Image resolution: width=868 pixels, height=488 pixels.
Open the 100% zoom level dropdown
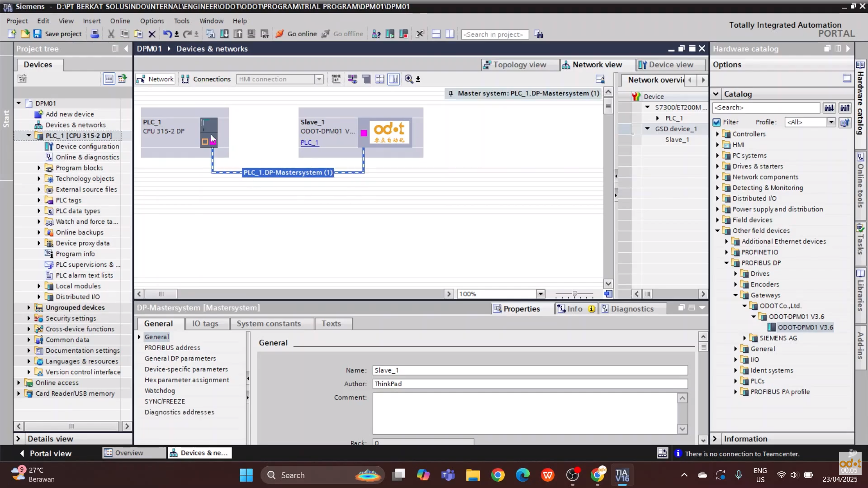[x=541, y=294]
